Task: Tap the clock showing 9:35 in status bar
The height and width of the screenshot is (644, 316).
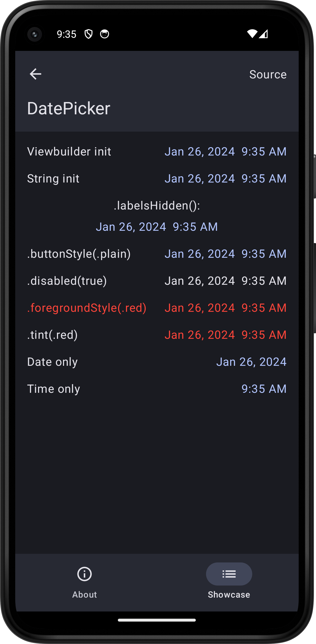Action: click(x=67, y=34)
